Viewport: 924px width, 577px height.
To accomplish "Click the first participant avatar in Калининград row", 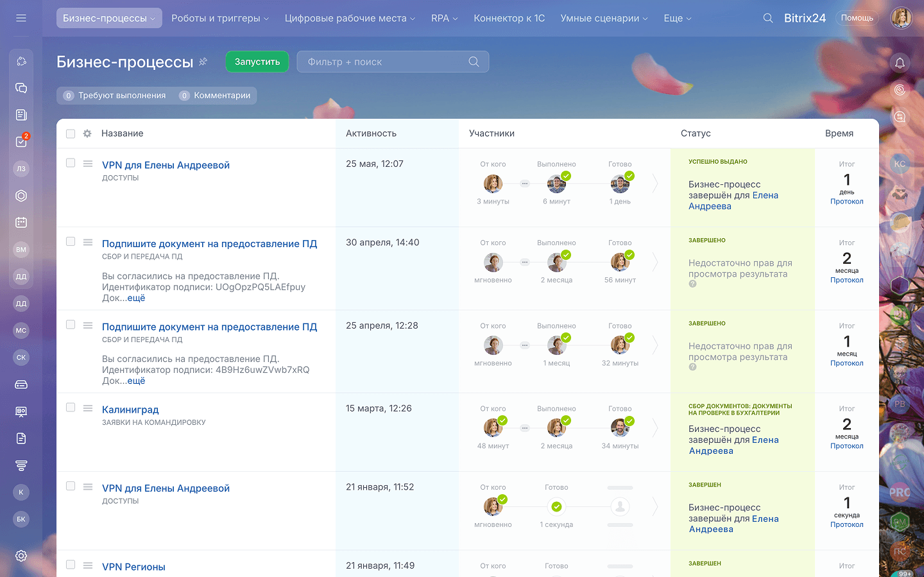I will pyautogui.click(x=493, y=427).
